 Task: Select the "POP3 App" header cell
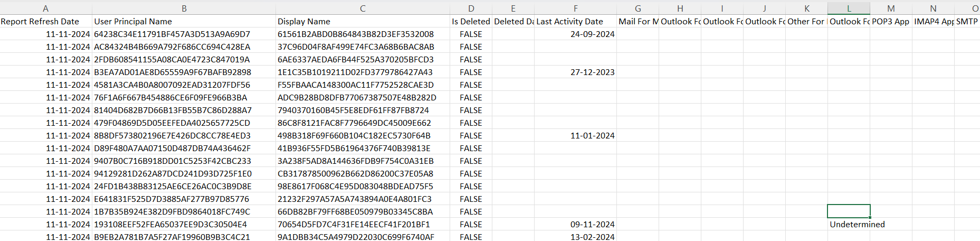click(891, 22)
